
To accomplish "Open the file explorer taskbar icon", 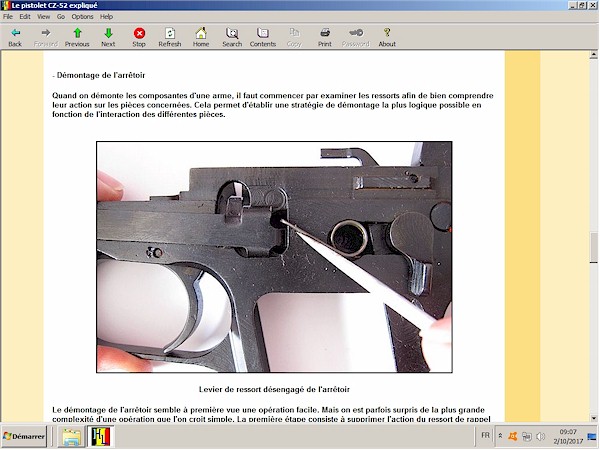I will tap(71, 437).
